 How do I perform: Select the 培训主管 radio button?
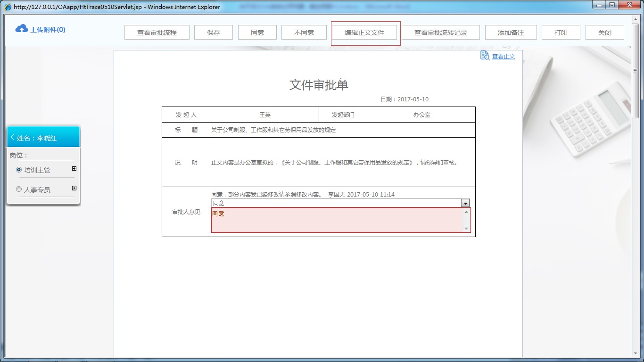[18, 170]
